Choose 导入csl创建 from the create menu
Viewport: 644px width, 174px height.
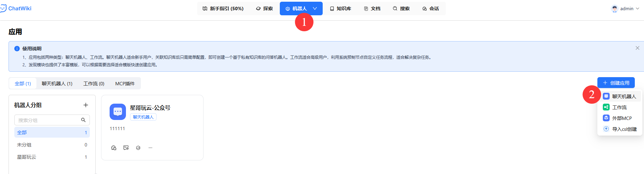point(620,129)
